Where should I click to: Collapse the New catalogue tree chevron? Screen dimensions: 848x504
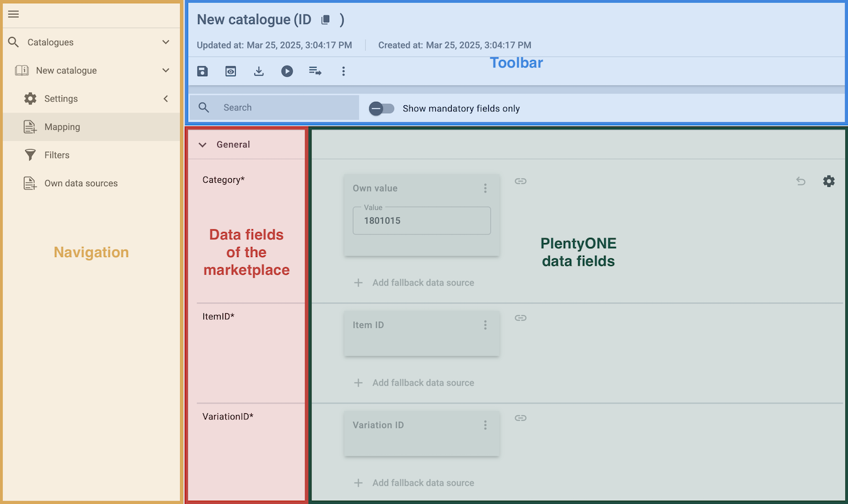click(166, 70)
